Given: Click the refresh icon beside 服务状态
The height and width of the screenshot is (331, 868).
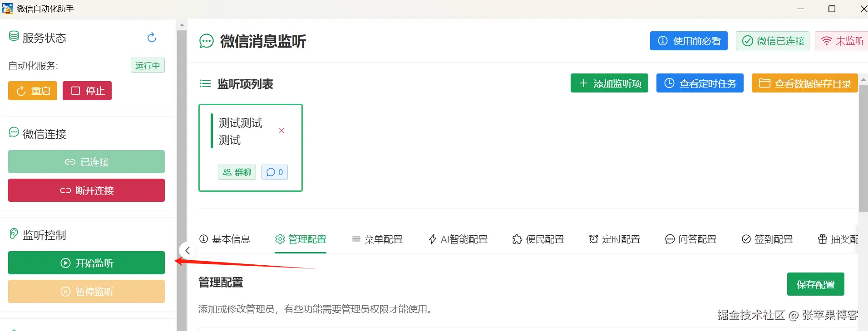Looking at the screenshot, I should (152, 38).
